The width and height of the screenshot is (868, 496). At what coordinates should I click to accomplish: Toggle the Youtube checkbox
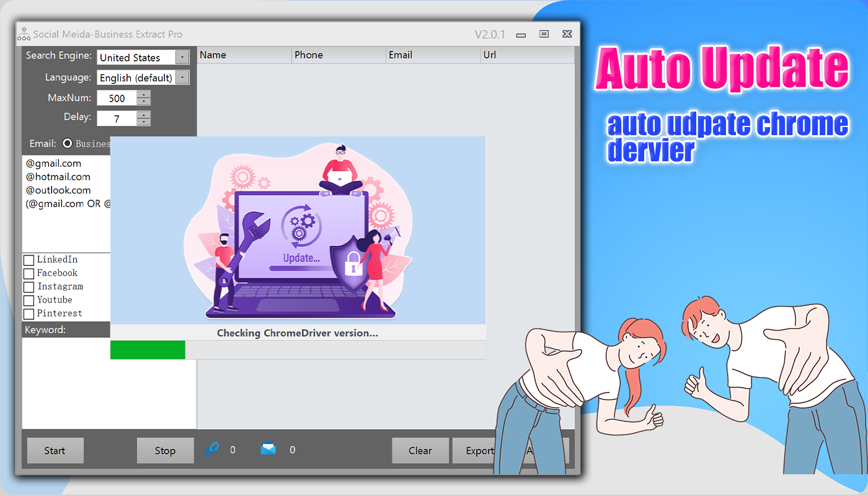click(x=29, y=301)
